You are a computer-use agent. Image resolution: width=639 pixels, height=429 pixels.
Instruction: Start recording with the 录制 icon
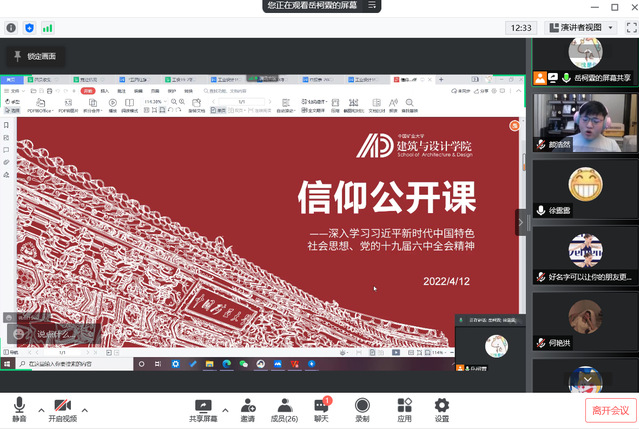pyautogui.click(x=362, y=409)
